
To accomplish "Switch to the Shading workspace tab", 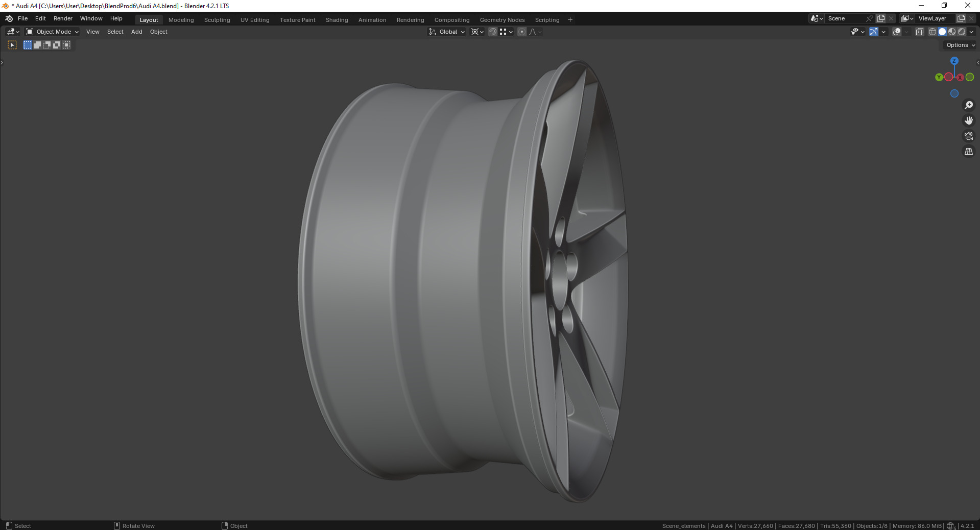I will (x=337, y=20).
